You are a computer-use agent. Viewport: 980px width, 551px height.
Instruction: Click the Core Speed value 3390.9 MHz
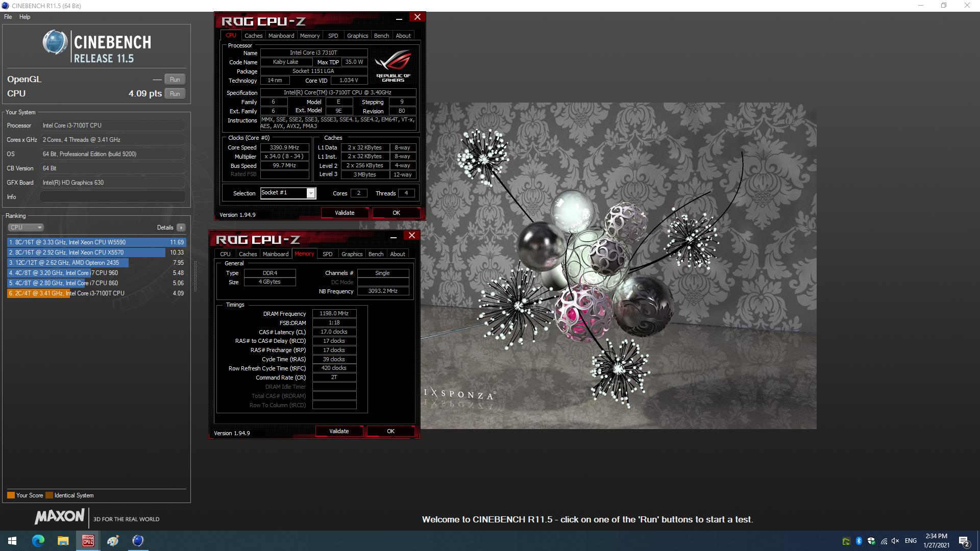tap(285, 147)
